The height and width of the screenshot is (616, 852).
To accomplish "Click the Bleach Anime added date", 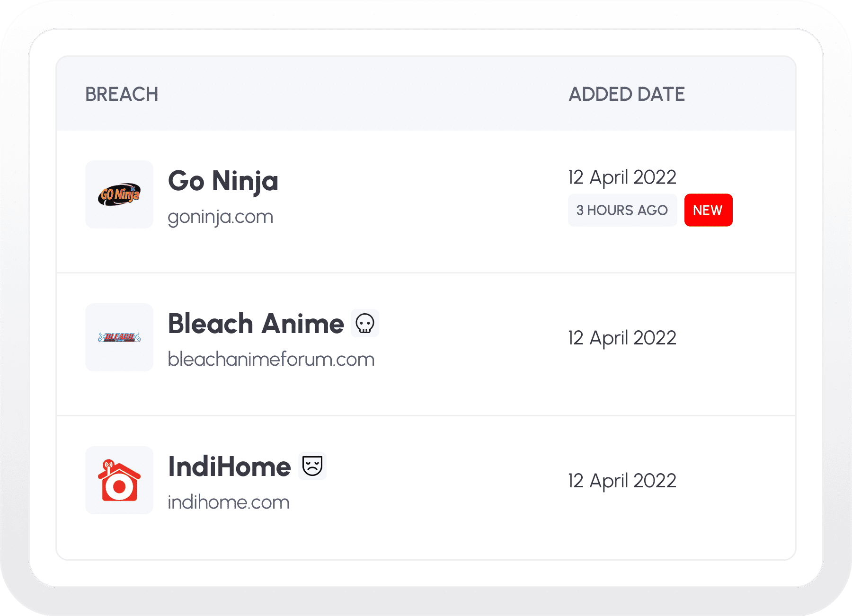I will click(x=622, y=338).
